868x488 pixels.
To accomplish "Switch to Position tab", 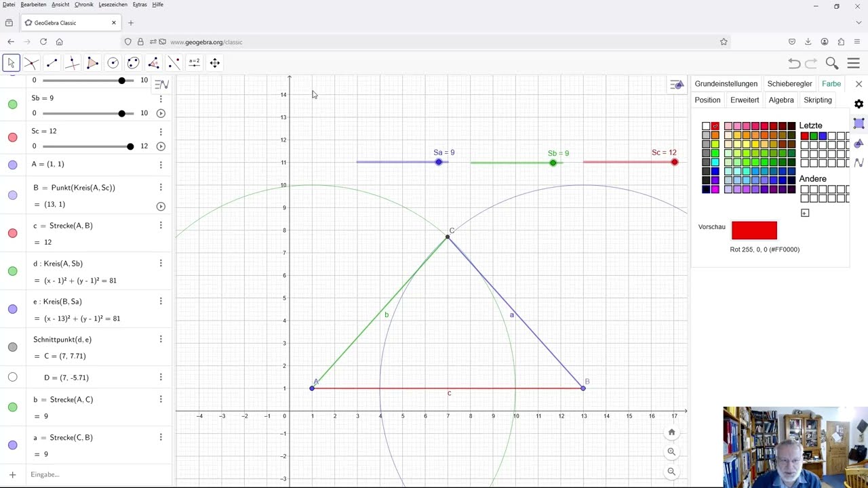I will click(707, 100).
